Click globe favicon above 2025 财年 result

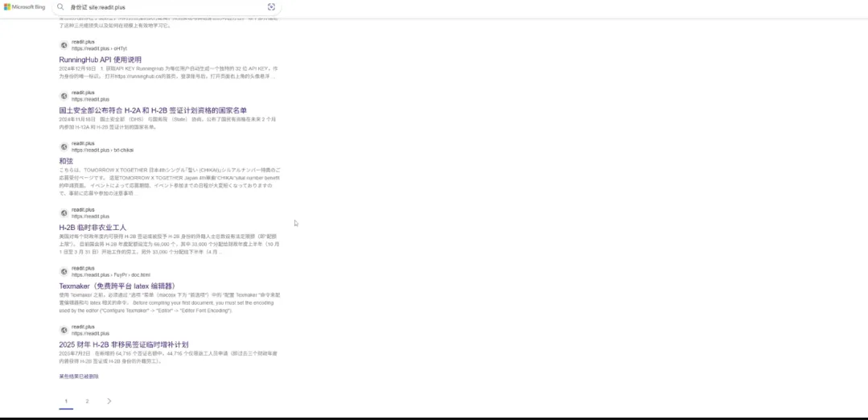click(64, 331)
